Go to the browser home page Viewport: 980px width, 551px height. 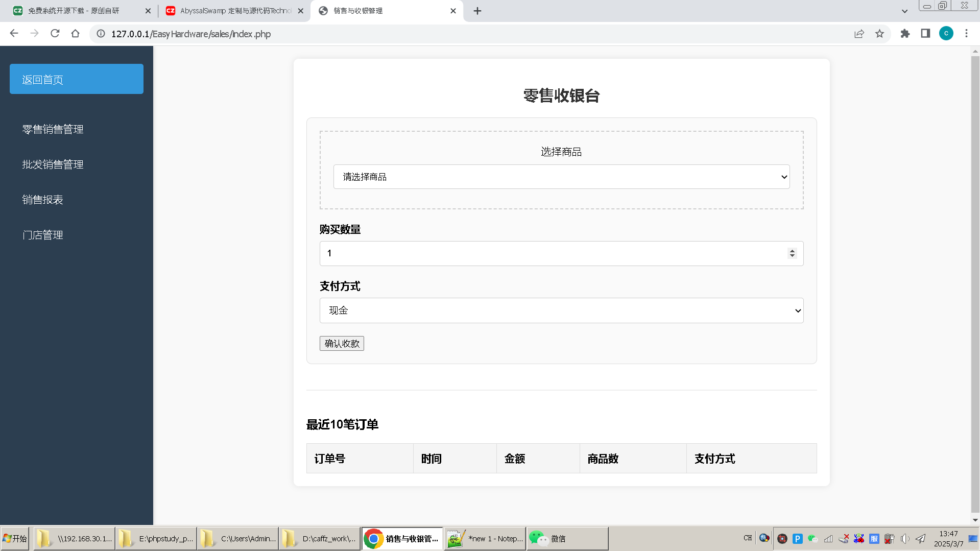(76, 34)
